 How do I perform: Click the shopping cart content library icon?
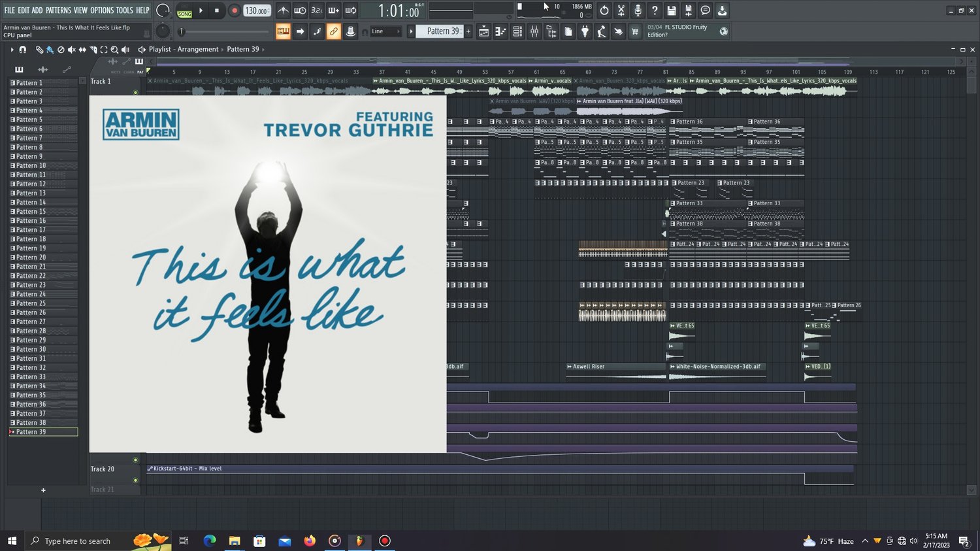tap(634, 31)
